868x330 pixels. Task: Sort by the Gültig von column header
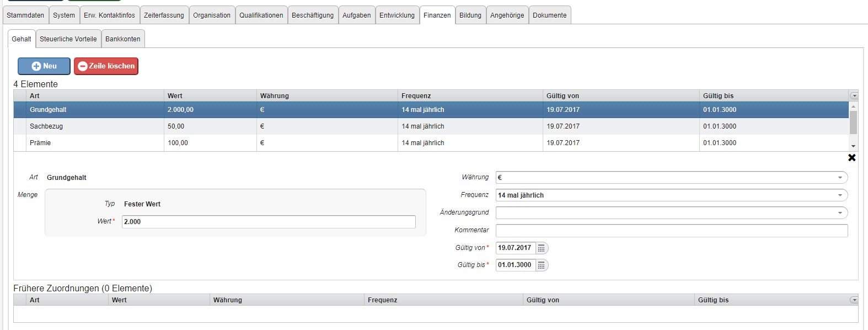[562, 96]
